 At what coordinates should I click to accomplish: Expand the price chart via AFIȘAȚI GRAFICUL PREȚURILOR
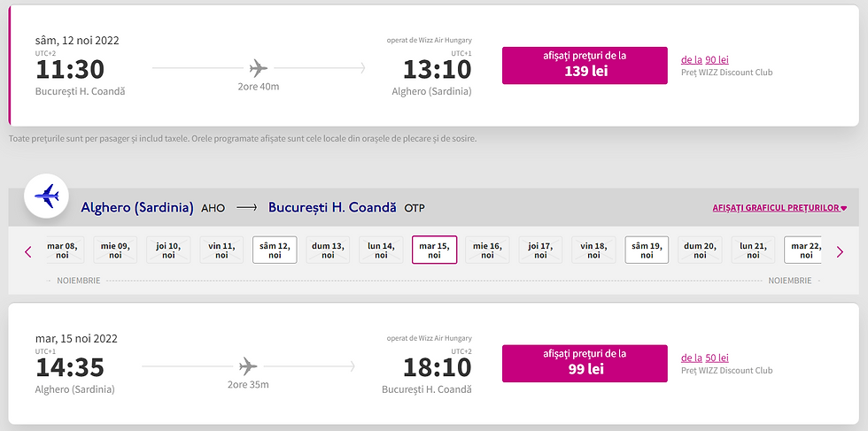coord(779,208)
